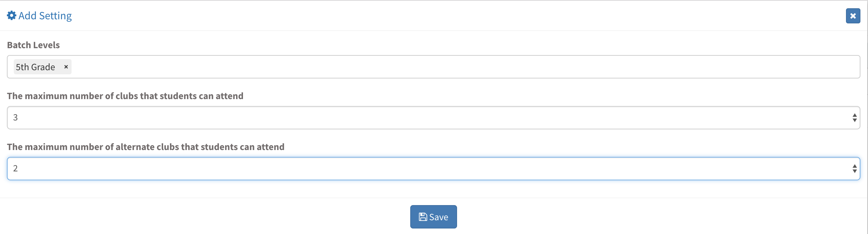Click the word Save on the button
This screenshot has width=868, height=234.
(x=438, y=217)
